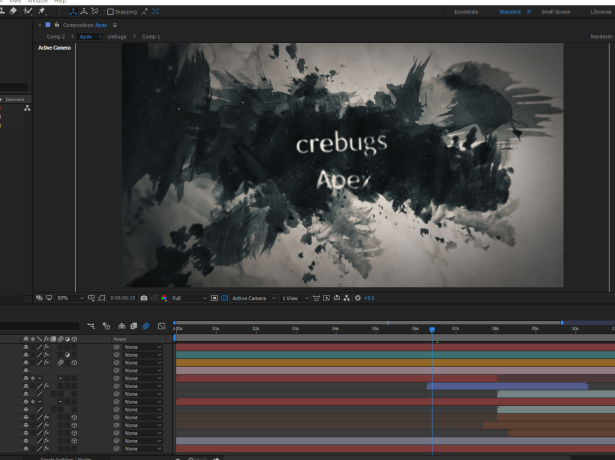
Task: Toggle the Composition viewer lock icon
Action: tap(57, 25)
